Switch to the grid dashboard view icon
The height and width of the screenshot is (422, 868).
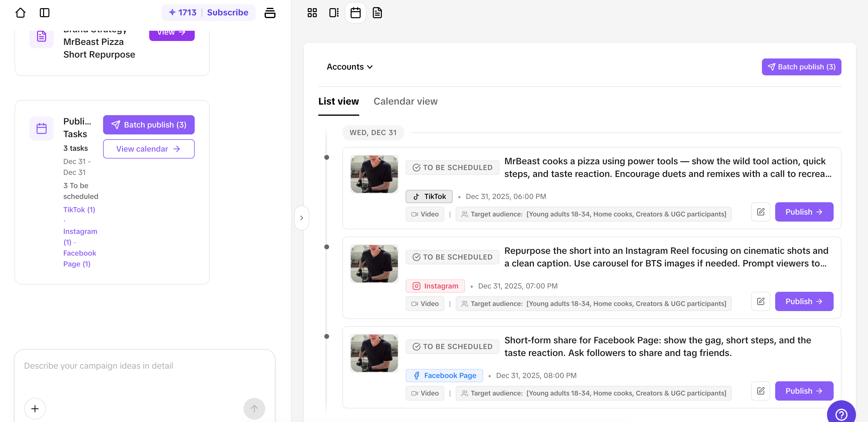point(312,12)
